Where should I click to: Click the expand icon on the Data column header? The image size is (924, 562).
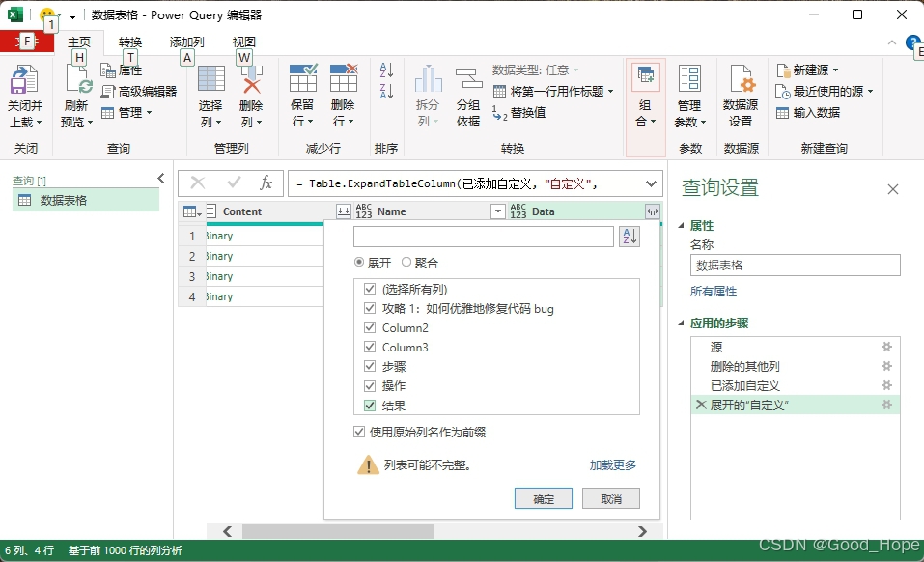653,211
